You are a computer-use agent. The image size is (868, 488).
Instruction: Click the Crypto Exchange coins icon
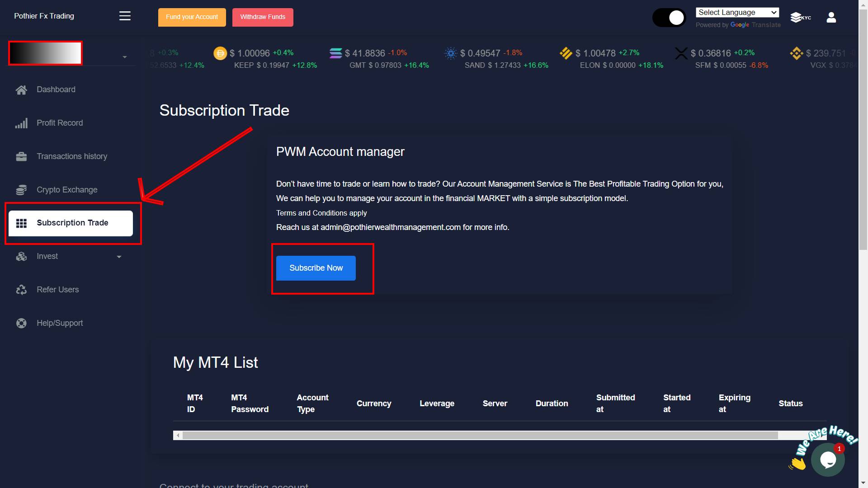tap(21, 190)
